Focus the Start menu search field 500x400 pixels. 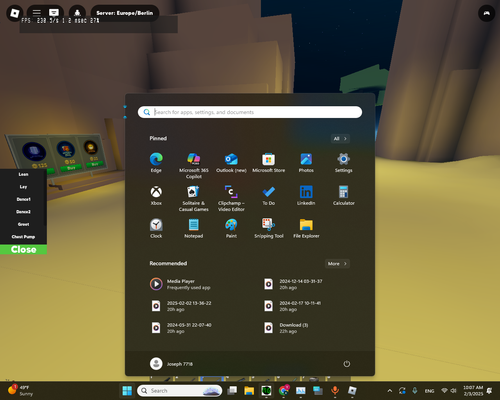(x=250, y=112)
